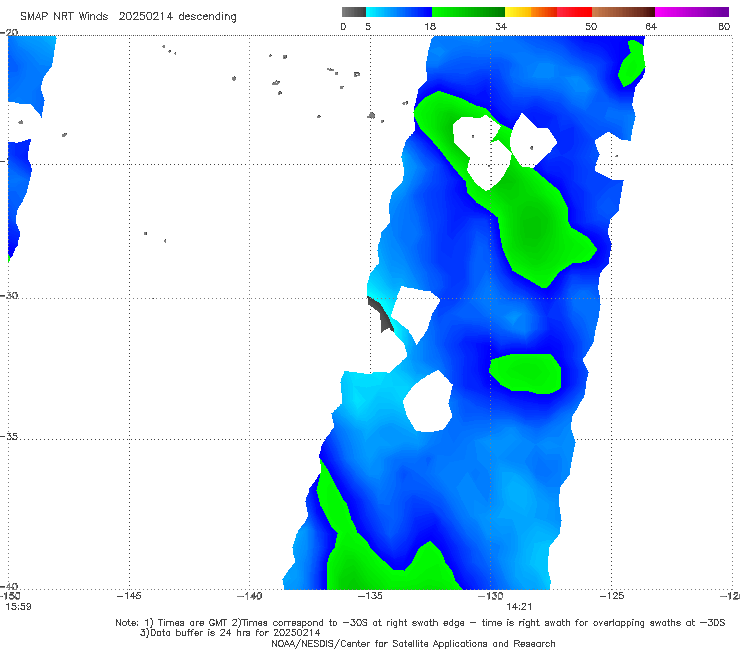Click the -30 latitude axis label
Image resolution: width=740 pixels, height=650 pixels.
tap(9, 295)
